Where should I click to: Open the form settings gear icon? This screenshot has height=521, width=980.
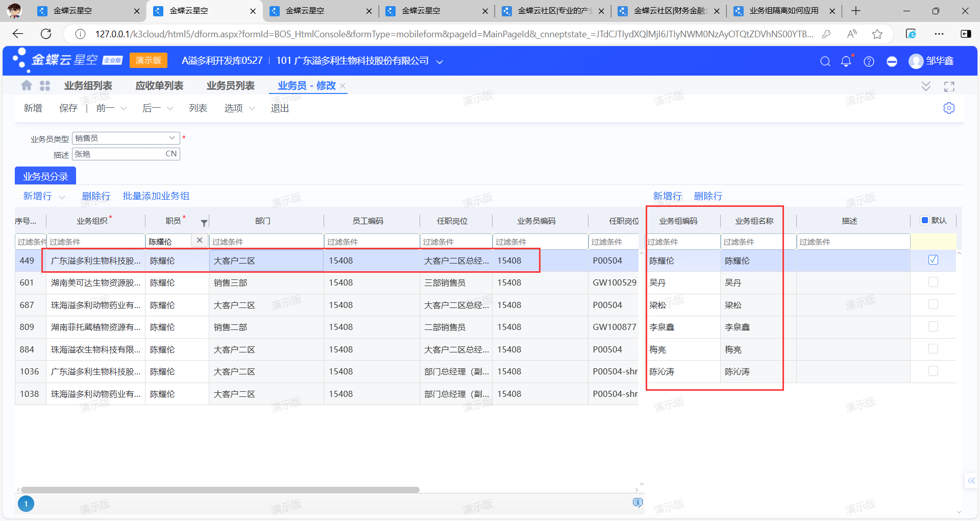[949, 108]
